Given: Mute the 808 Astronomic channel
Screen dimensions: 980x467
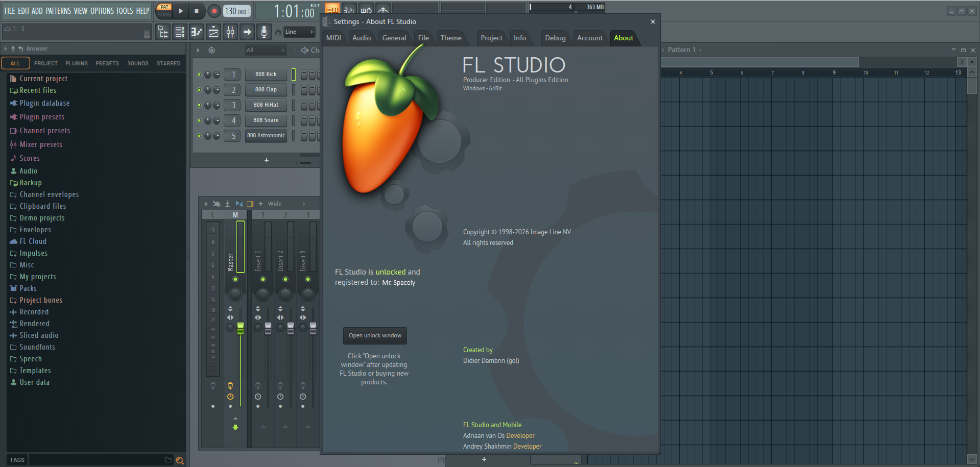Looking at the screenshot, I should [199, 136].
